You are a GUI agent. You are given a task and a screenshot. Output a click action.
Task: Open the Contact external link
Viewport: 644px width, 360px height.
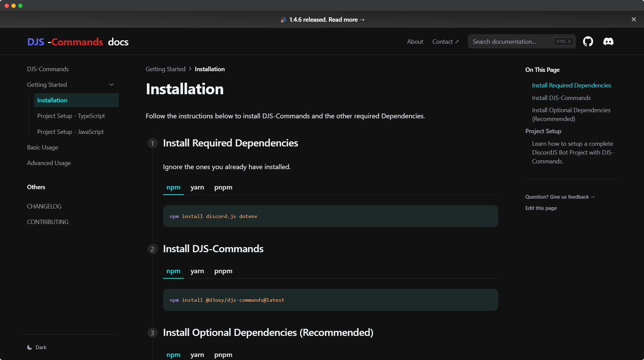click(x=445, y=42)
